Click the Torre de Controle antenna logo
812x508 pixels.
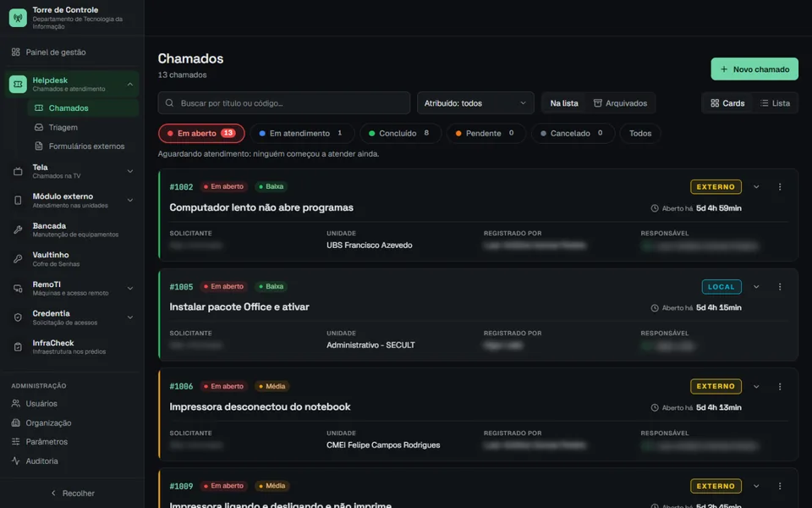18,18
